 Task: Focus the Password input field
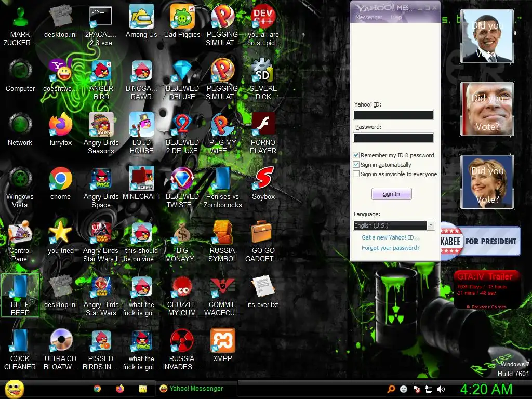[x=393, y=137]
